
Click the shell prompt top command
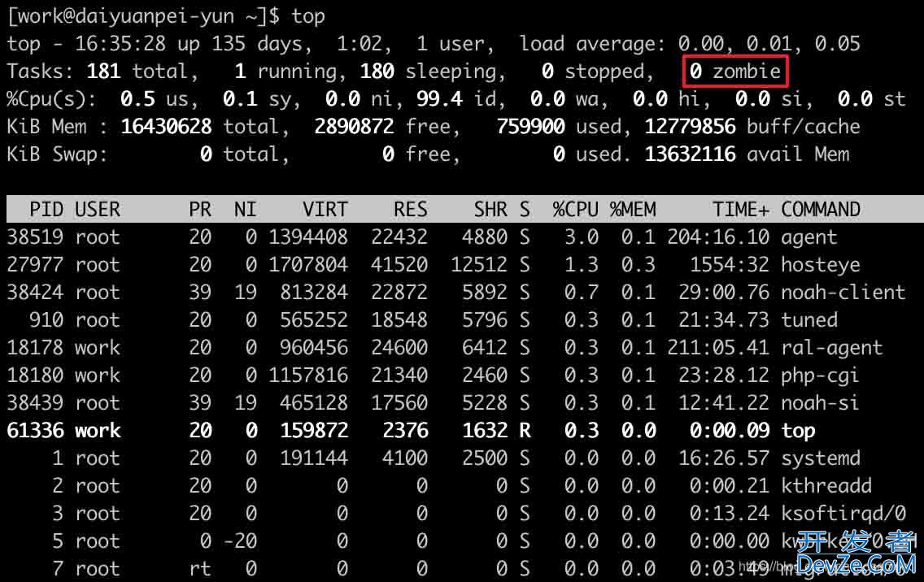point(307,16)
